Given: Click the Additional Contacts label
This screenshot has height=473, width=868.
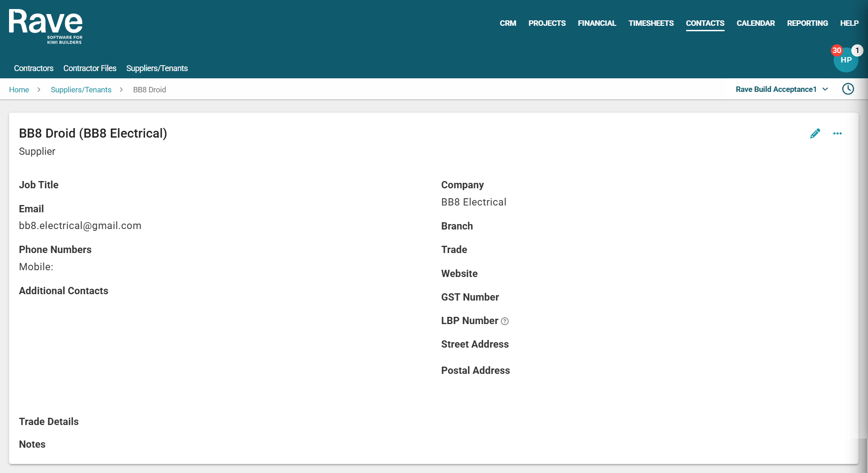Looking at the screenshot, I should [63, 291].
